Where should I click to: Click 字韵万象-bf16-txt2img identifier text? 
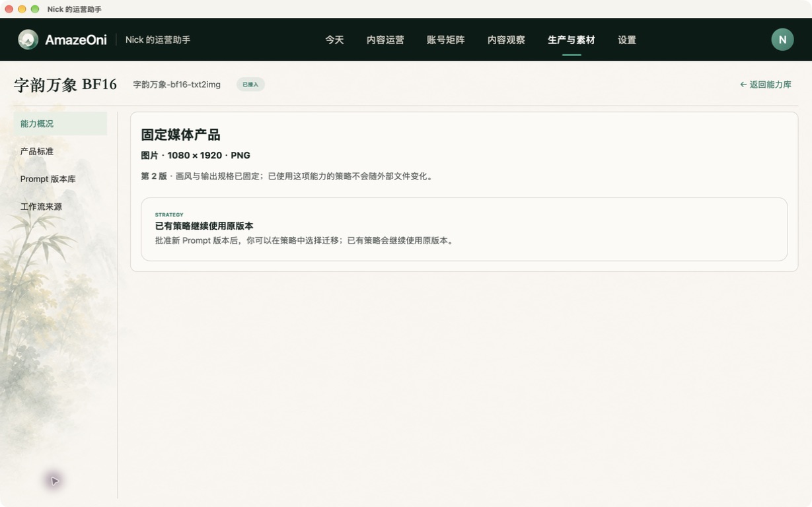(176, 84)
